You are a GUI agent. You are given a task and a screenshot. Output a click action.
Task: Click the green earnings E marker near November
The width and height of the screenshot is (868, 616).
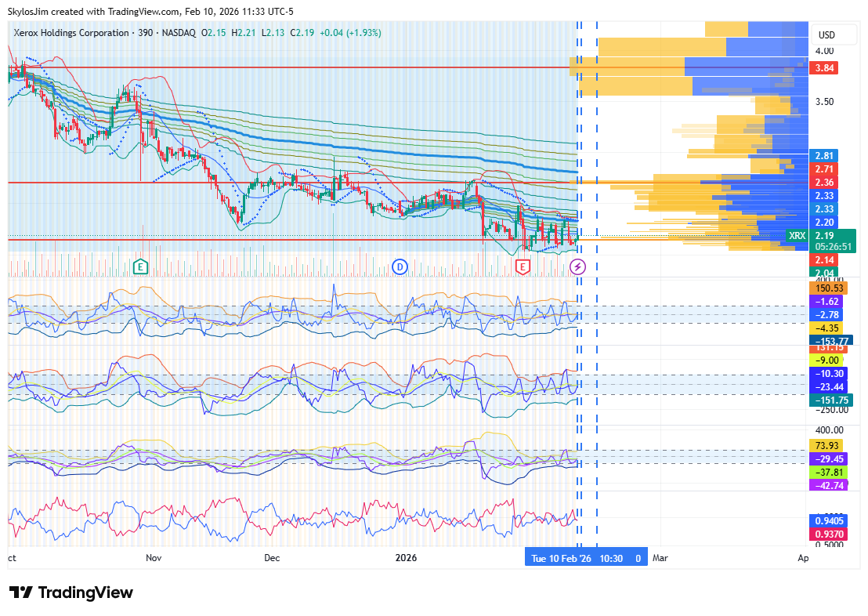click(x=140, y=266)
